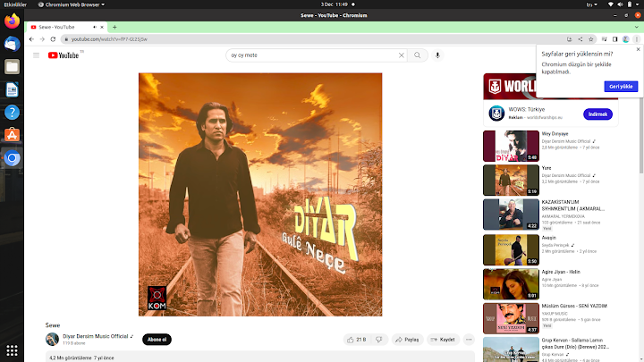This screenshot has width=644, height=362.
Task: Open Agire Jiyan - Helin thumbnail
Action: tap(511, 284)
